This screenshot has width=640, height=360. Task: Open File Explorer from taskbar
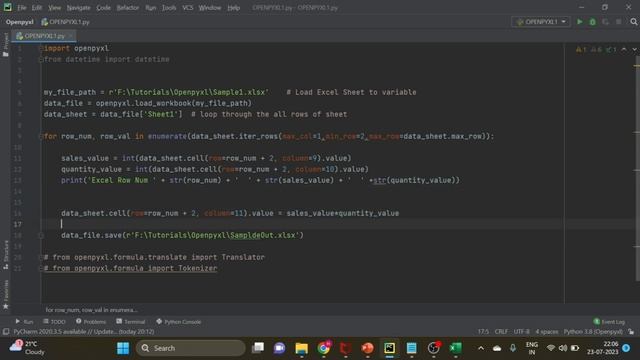[302, 348]
